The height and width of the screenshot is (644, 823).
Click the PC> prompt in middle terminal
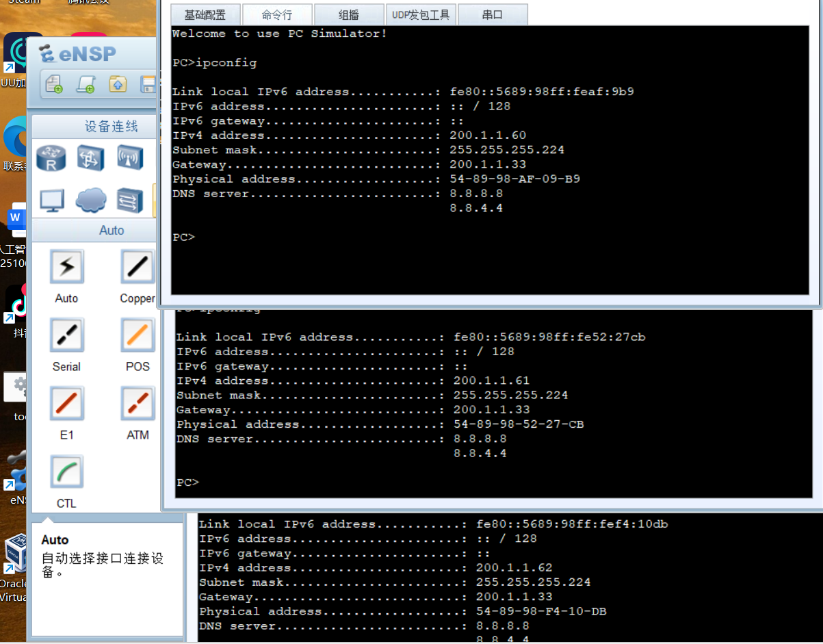pyautogui.click(x=187, y=482)
